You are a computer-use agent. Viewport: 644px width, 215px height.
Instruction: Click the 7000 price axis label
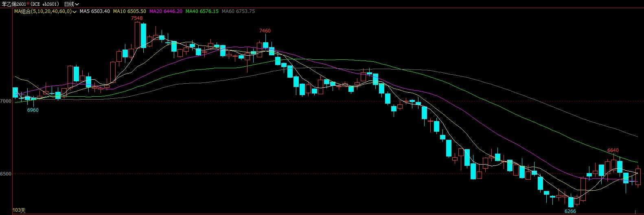pyautogui.click(x=6, y=101)
